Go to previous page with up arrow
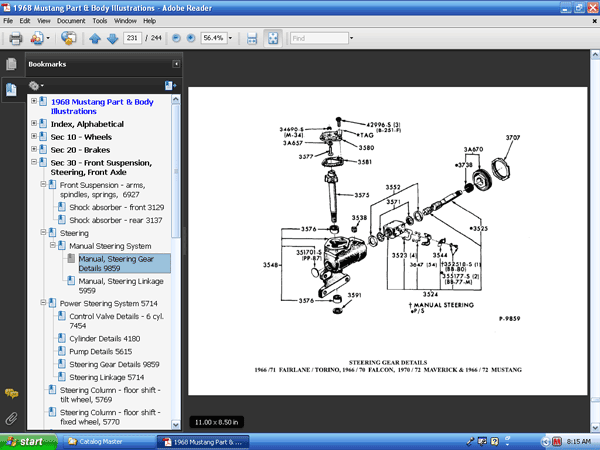This screenshot has width=600, height=450. tap(95, 39)
